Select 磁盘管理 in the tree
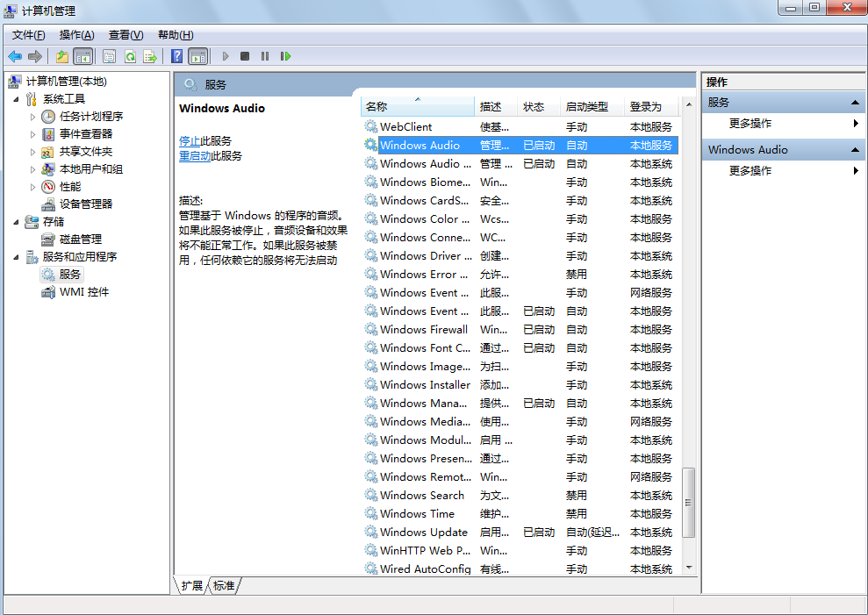The image size is (868, 615). 80,239
